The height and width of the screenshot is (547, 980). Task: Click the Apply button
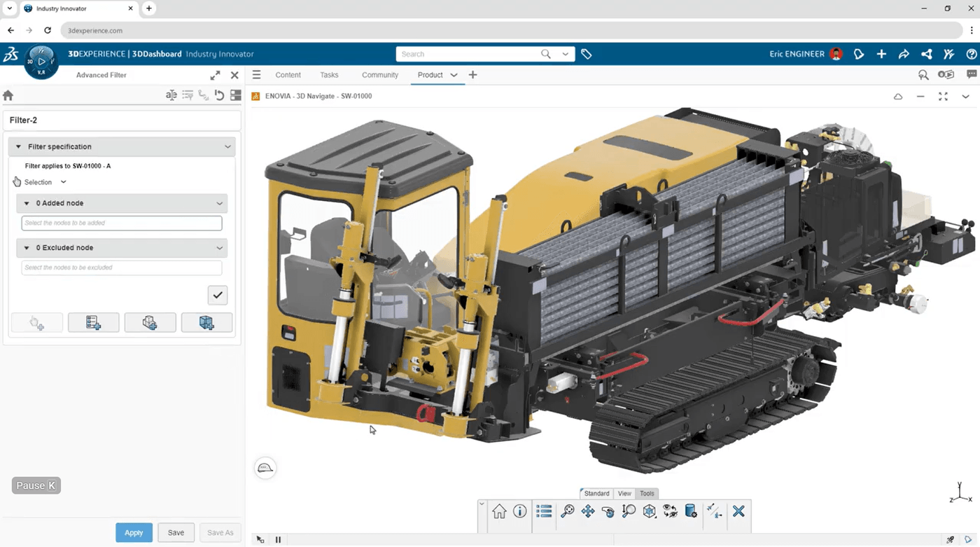coord(134,532)
